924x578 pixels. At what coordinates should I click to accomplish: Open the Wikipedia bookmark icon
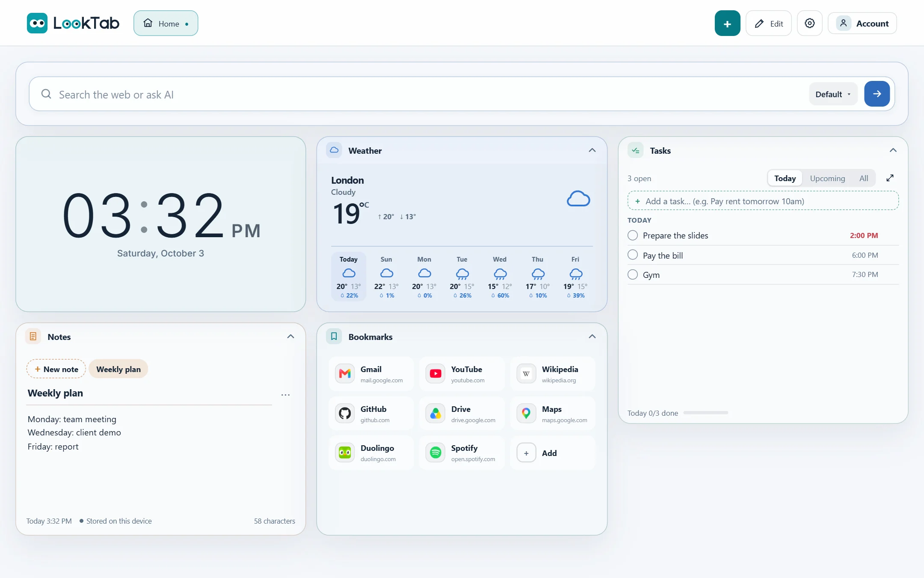click(x=526, y=374)
